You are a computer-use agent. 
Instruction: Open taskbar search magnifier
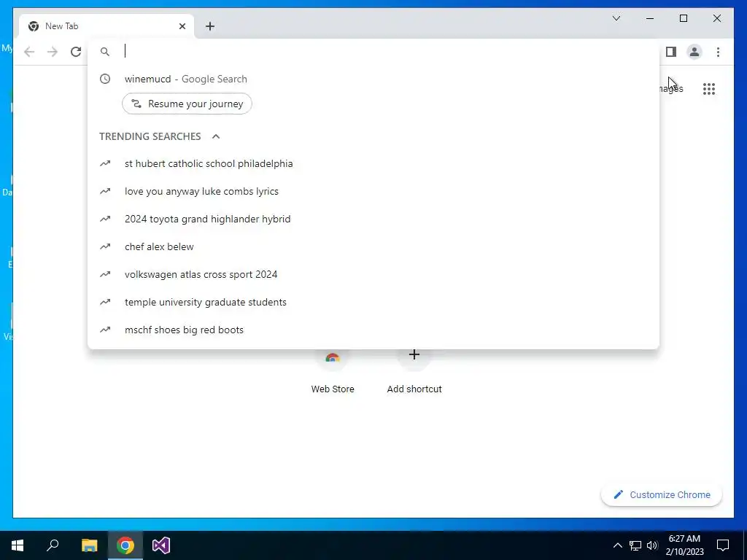[x=53, y=545]
